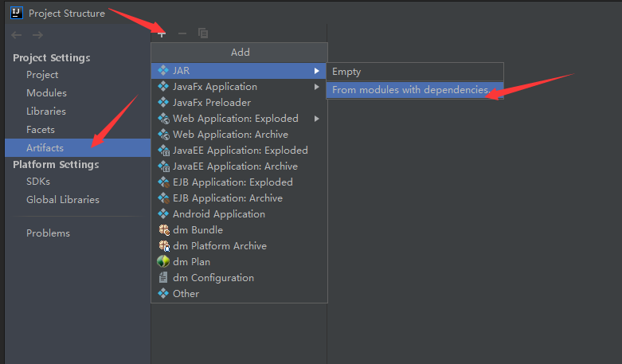Click the Other artifact diamond icon
Screen dimensions: 622x364
tap(163, 293)
